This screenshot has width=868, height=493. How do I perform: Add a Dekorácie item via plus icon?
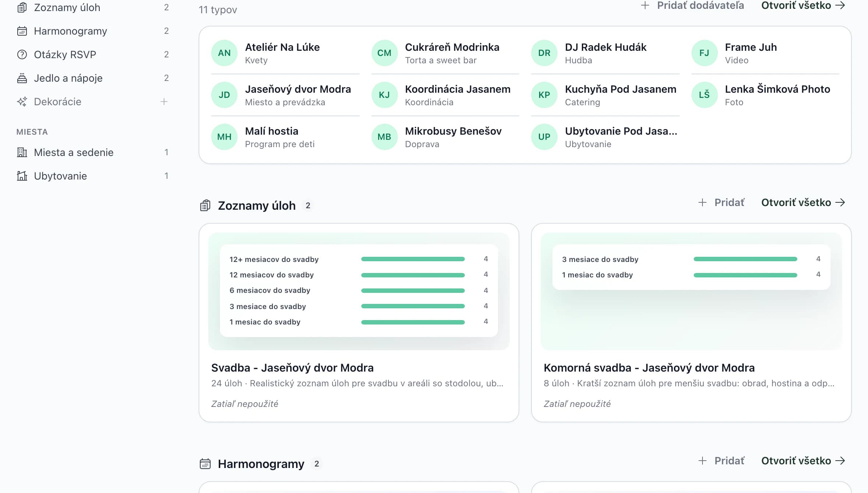coord(164,102)
